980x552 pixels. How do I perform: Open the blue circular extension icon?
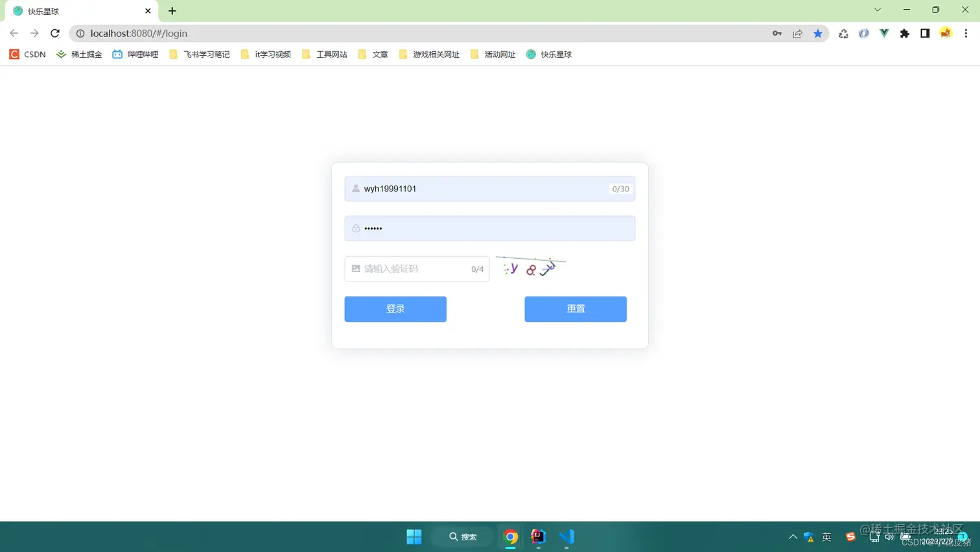coord(864,33)
